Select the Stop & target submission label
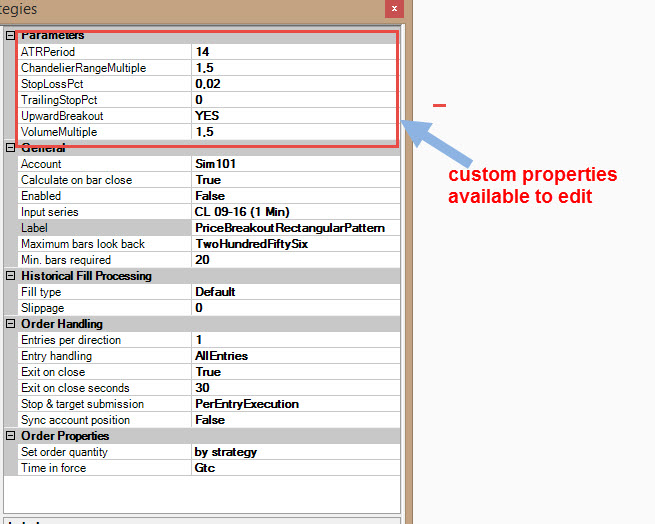Viewport: 655px width, 524px height. click(x=82, y=404)
